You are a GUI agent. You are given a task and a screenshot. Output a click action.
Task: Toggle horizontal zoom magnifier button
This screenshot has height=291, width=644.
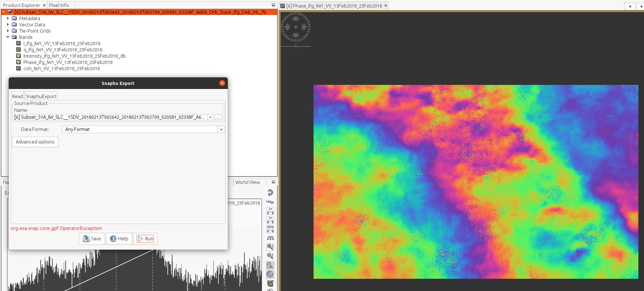coord(270,265)
